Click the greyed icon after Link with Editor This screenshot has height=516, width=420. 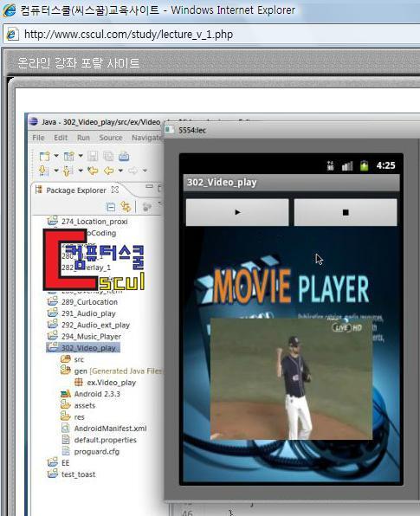click(x=147, y=207)
